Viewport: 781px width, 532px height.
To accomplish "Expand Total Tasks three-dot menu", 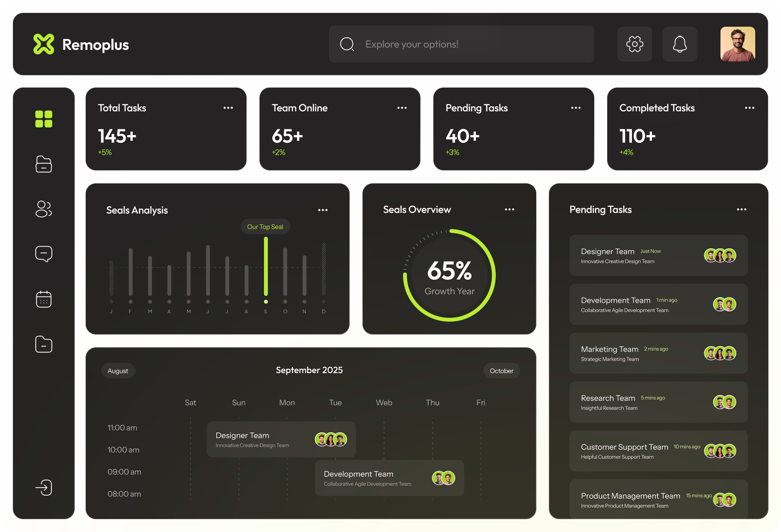I will (x=228, y=108).
